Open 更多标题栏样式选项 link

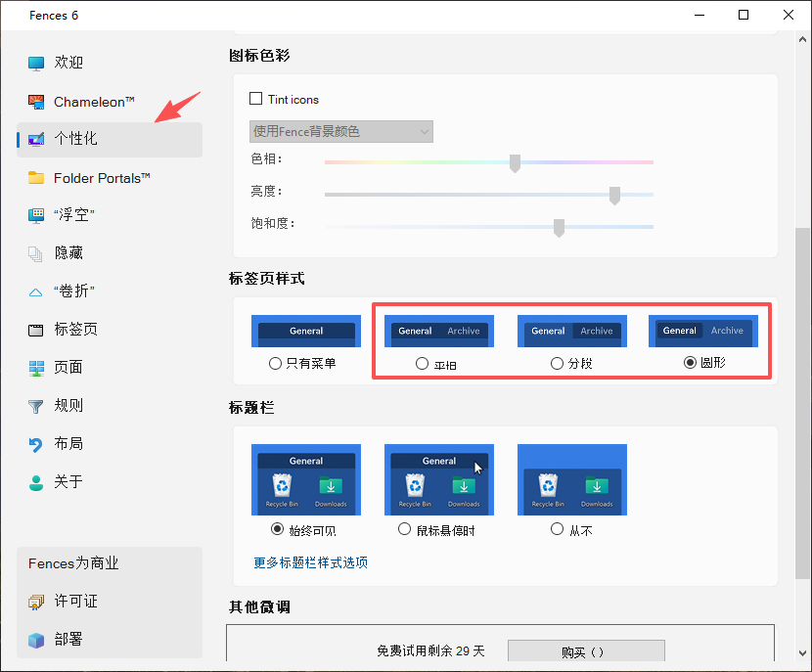pyautogui.click(x=311, y=562)
